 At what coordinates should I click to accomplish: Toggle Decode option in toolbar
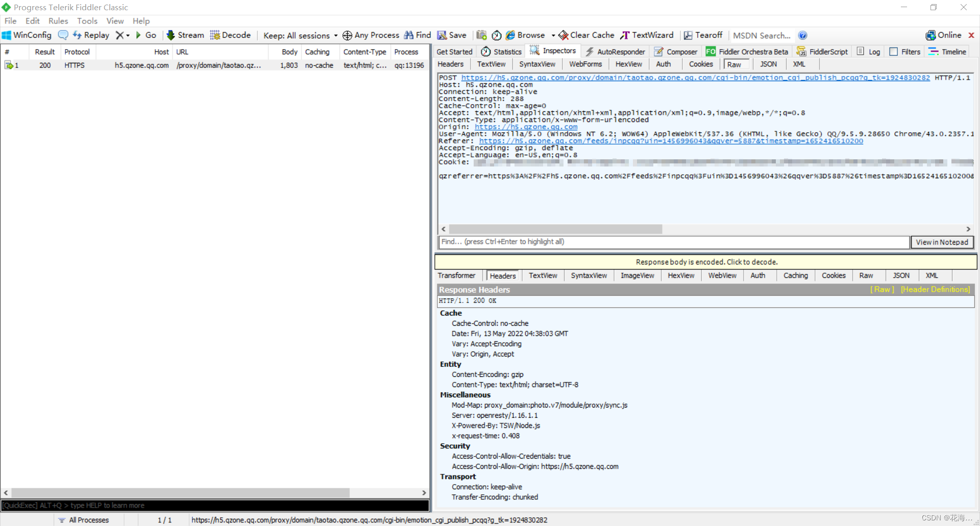click(x=230, y=35)
